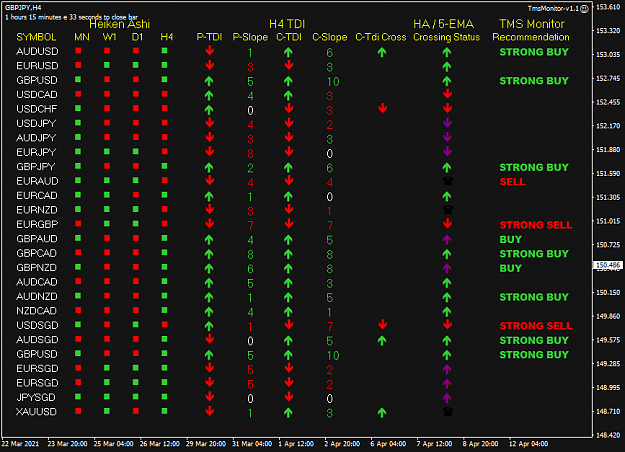Select the EURGBP symbol name
The width and height of the screenshot is (625, 452).
[x=37, y=224]
